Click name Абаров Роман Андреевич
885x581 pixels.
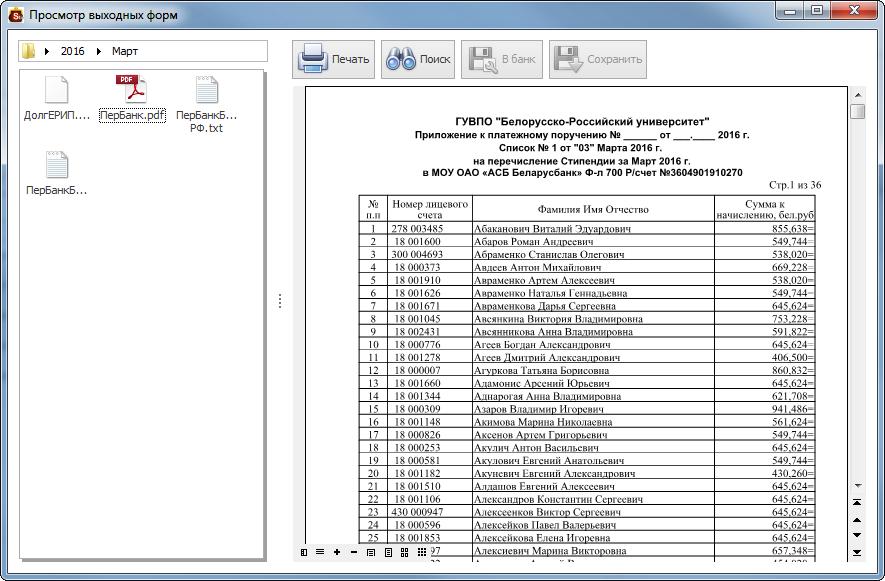point(533,242)
